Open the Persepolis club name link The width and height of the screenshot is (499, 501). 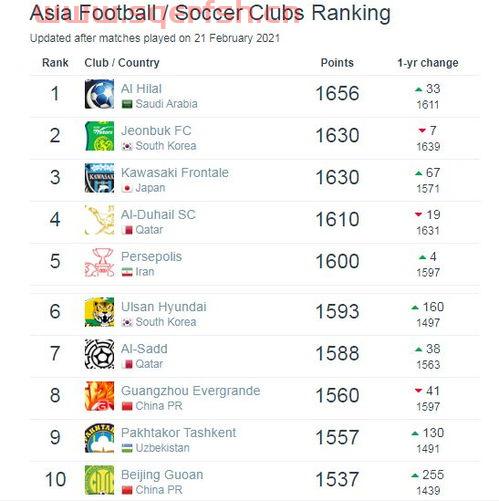(x=152, y=257)
